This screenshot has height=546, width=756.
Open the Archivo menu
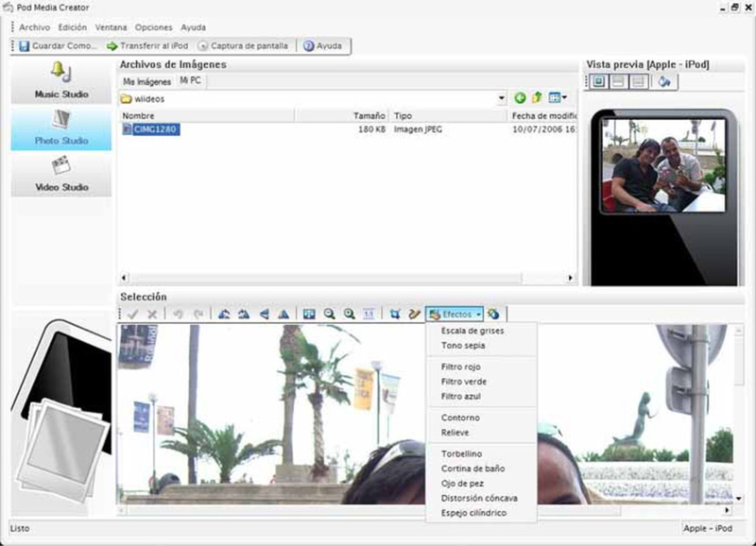click(35, 27)
